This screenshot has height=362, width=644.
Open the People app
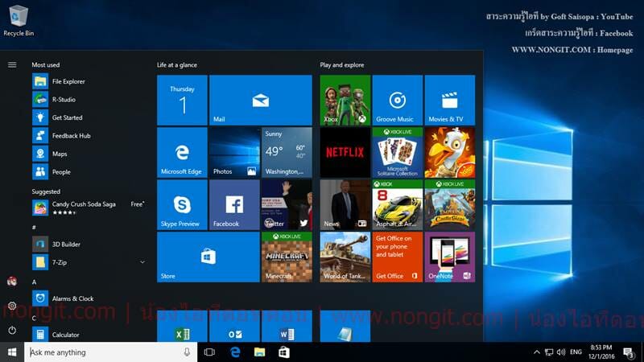pyautogui.click(x=89, y=171)
